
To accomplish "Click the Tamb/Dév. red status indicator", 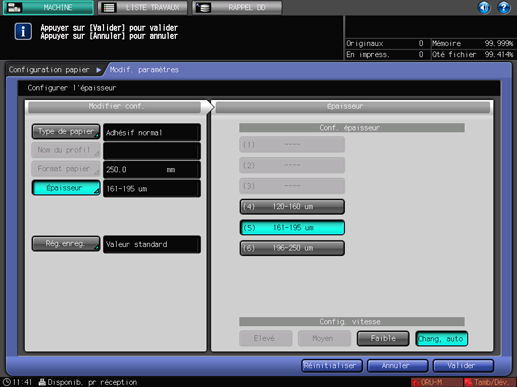I will 489,382.
